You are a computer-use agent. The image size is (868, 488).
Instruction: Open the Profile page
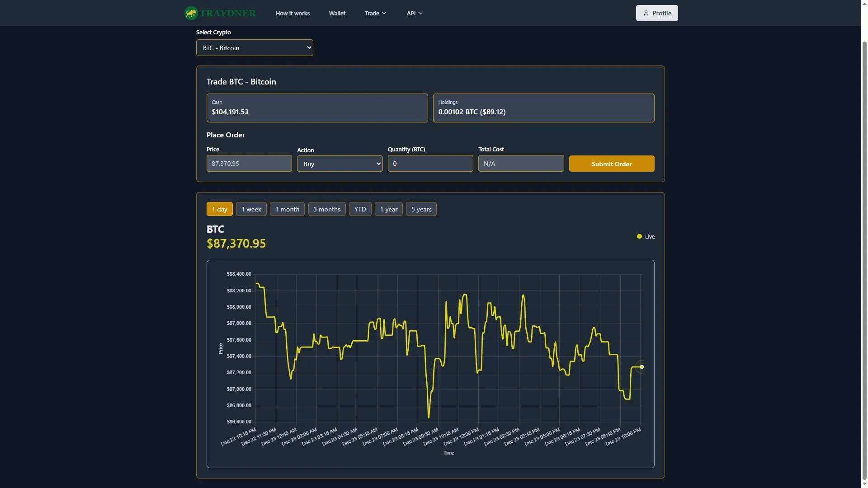657,14
